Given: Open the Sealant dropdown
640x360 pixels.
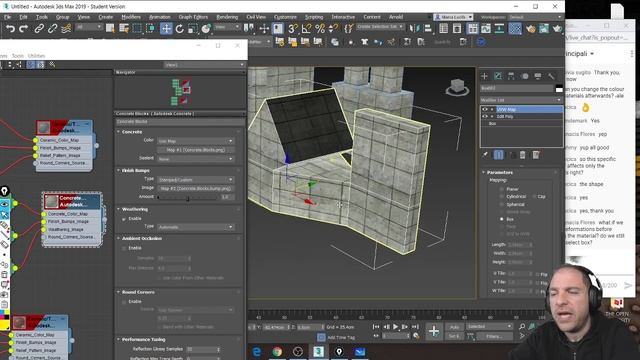Looking at the screenshot, I should click(x=196, y=159).
